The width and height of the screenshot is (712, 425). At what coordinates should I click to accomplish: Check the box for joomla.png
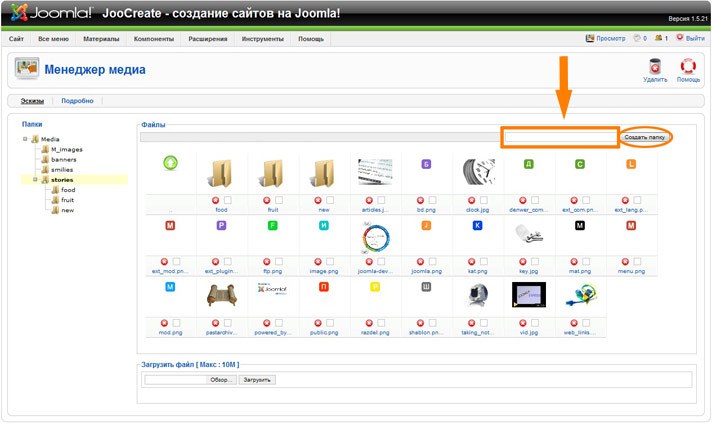(433, 262)
